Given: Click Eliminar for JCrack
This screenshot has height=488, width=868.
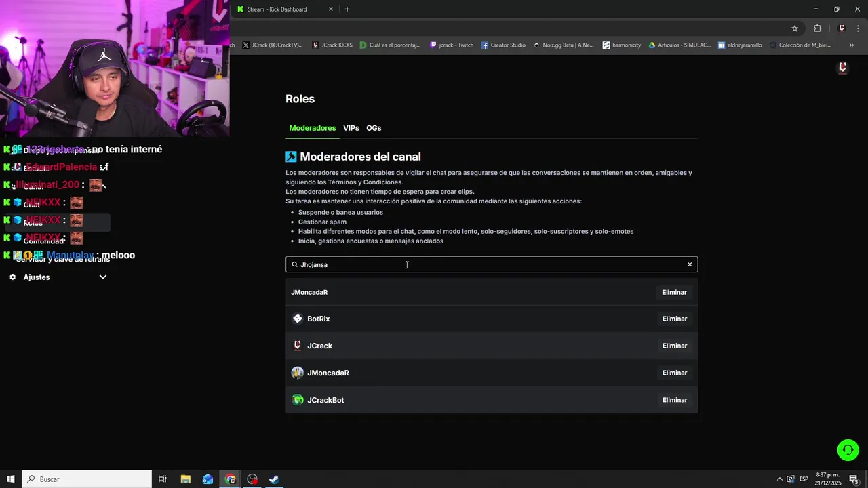Looking at the screenshot, I should pyautogui.click(x=675, y=346).
